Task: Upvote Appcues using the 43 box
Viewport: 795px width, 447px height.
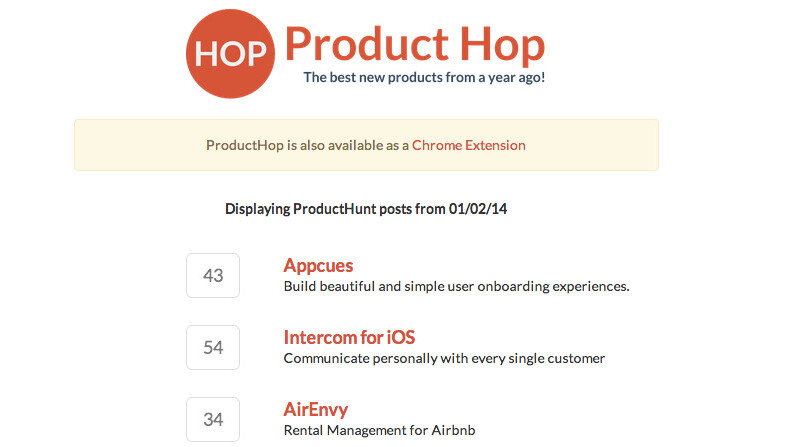Action: point(213,275)
